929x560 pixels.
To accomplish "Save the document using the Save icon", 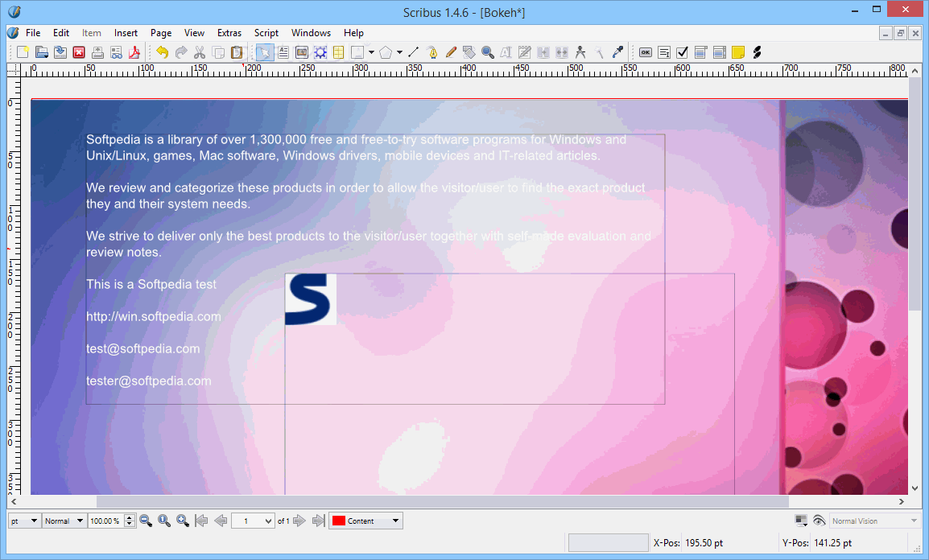I will point(60,52).
